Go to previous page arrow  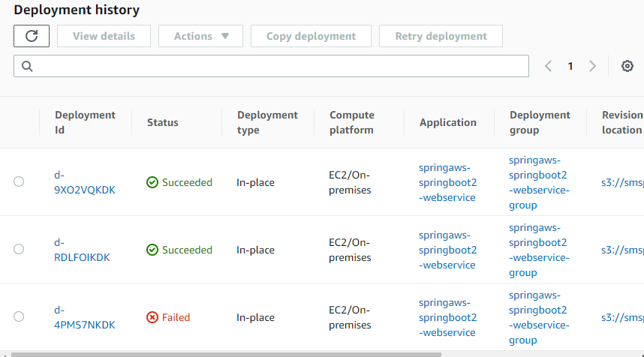click(x=548, y=66)
